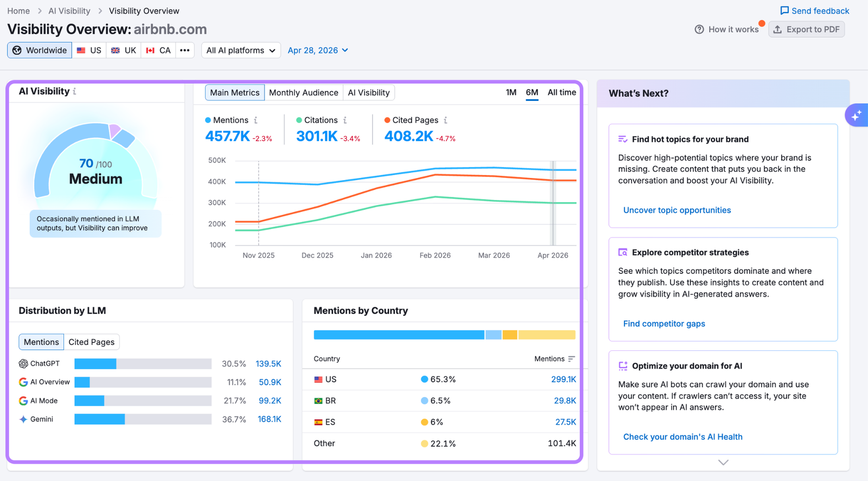Open the Apr 28, 2026 date picker
Screen dimensions: 868x481
(x=318, y=50)
